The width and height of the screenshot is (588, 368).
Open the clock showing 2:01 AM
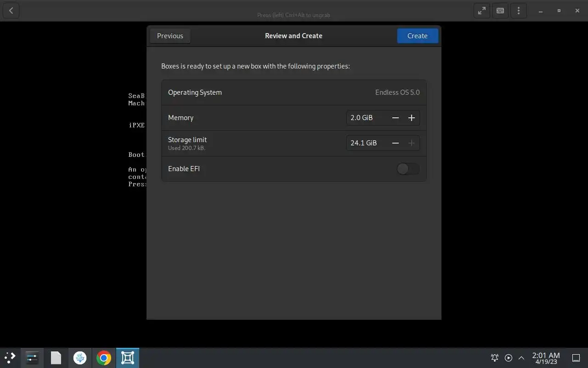pyautogui.click(x=546, y=358)
